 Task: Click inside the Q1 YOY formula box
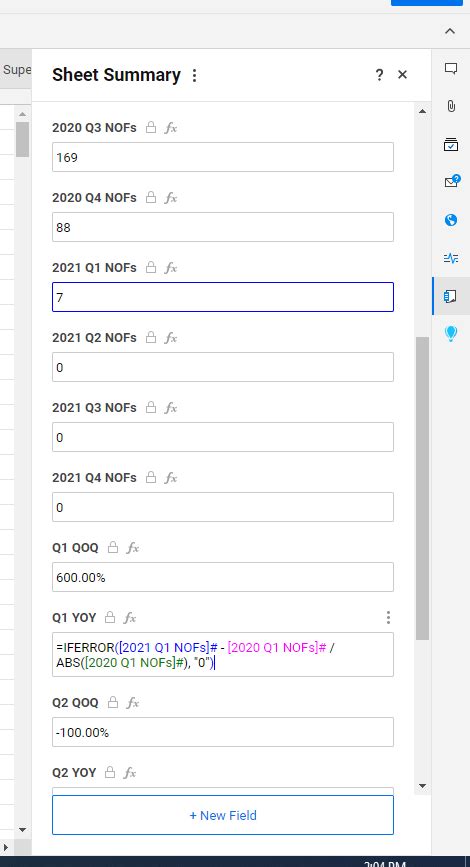pyautogui.click(x=223, y=655)
